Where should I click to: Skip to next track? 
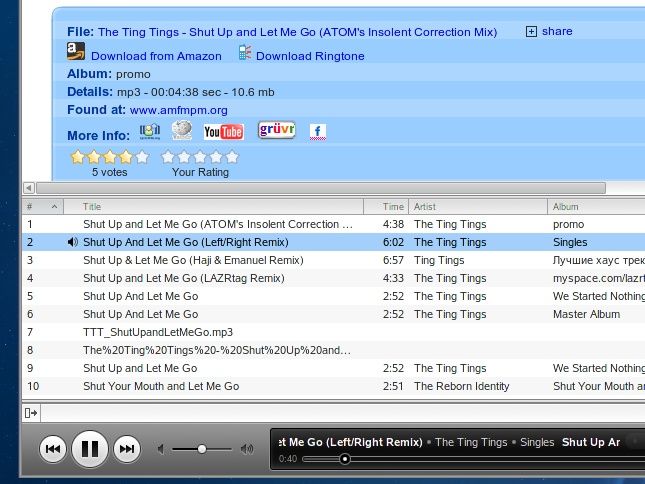[x=127, y=449]
